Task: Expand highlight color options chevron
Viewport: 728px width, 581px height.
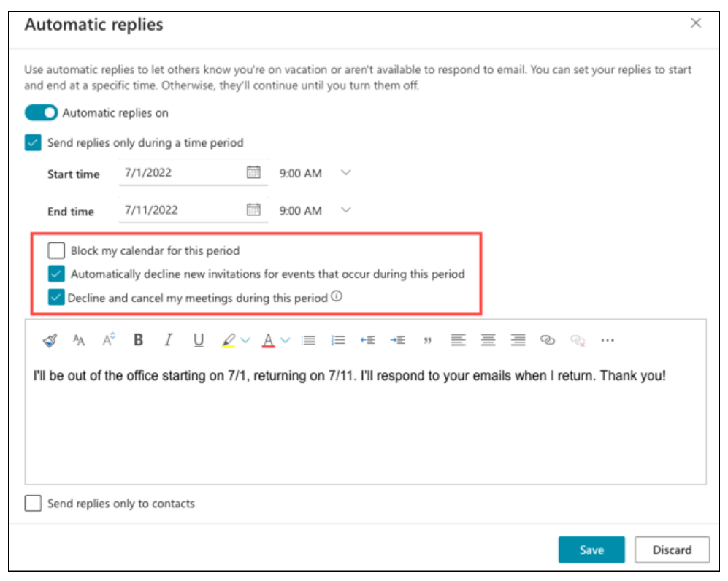Action: [x=245, y=341]
